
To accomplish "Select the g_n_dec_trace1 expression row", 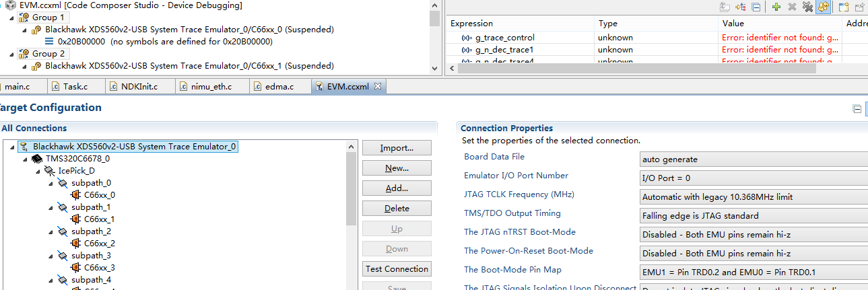I will pos(657,50).
